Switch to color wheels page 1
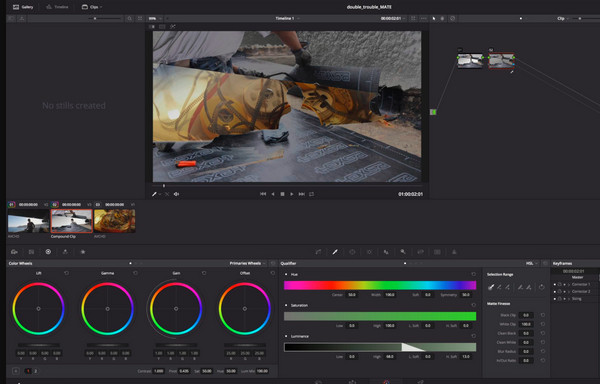The width and height of the screenshot is (600, 384). point(29,371)
